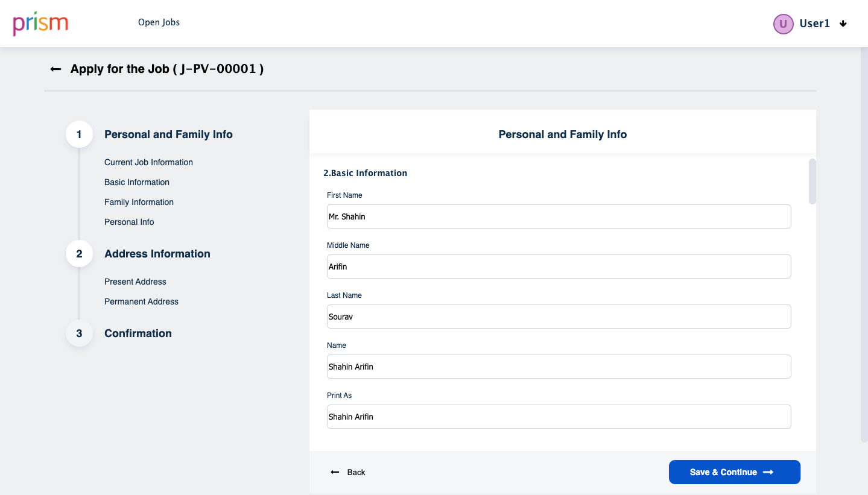Expand the User1 dropdown arrow

point(843,24)
